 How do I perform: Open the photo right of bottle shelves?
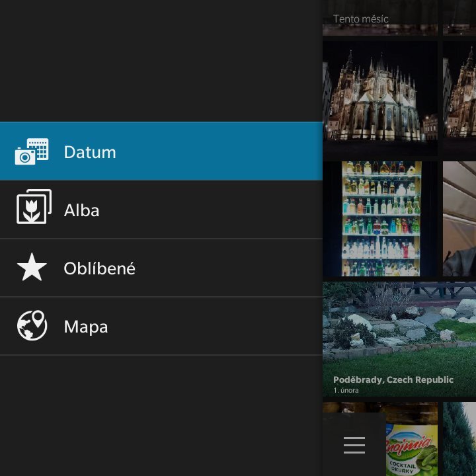(x=459, y=218)
